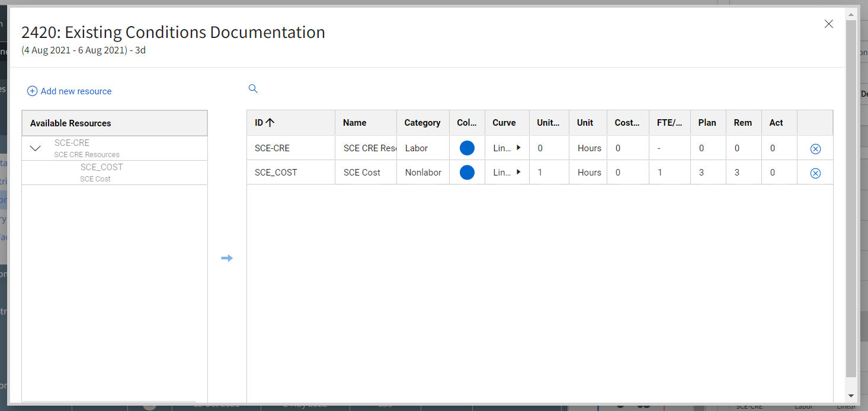Sort by the ID column header

pyautogui.click(x=265, y=123)
